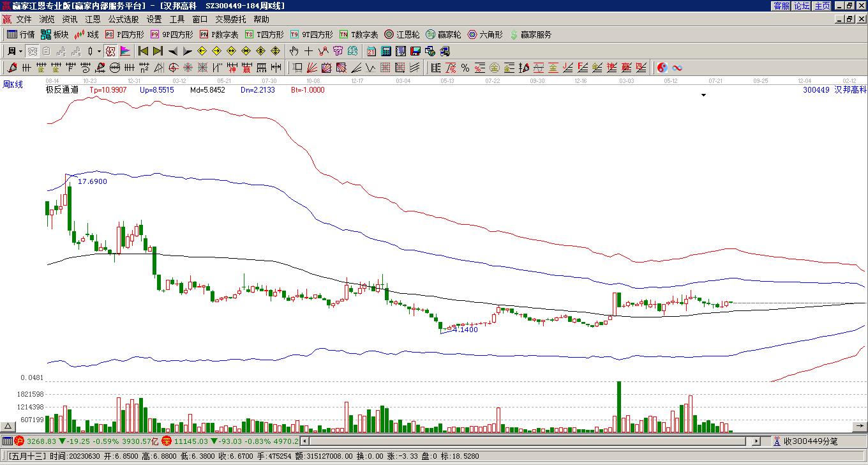Open the 交易委托 menu
Screen dimensions: 868x465
pos(230,20)
